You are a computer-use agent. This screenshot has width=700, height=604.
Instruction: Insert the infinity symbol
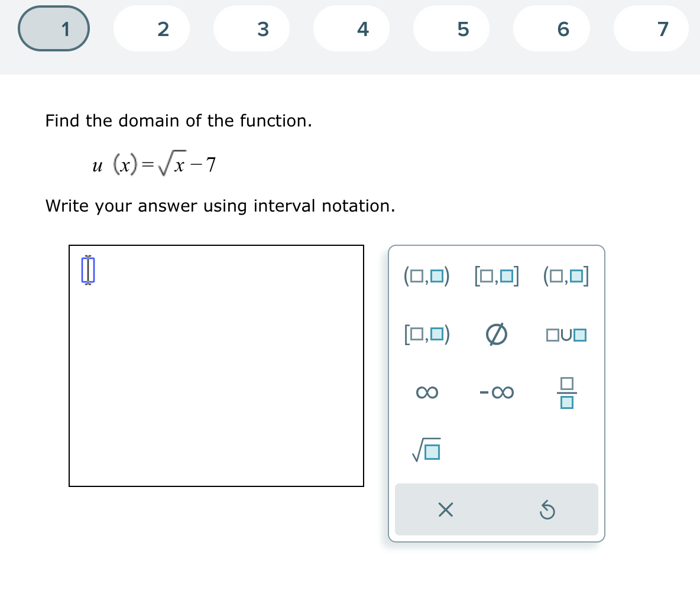point(427,392)
